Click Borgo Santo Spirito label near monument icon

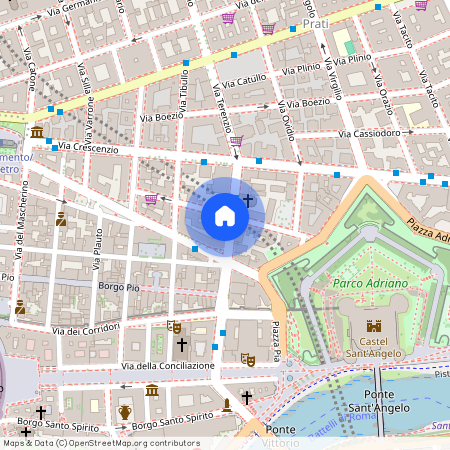pyautogui.click(x=172, y=421)
